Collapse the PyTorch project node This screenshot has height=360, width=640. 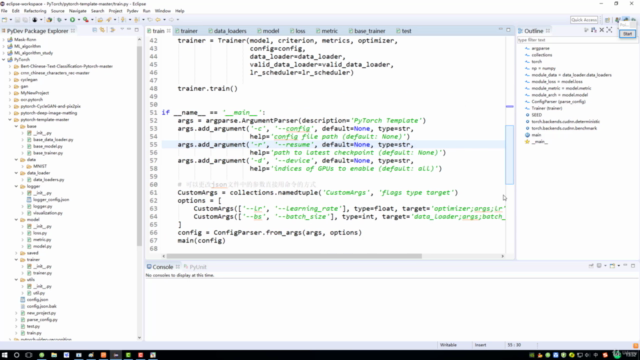4,60
